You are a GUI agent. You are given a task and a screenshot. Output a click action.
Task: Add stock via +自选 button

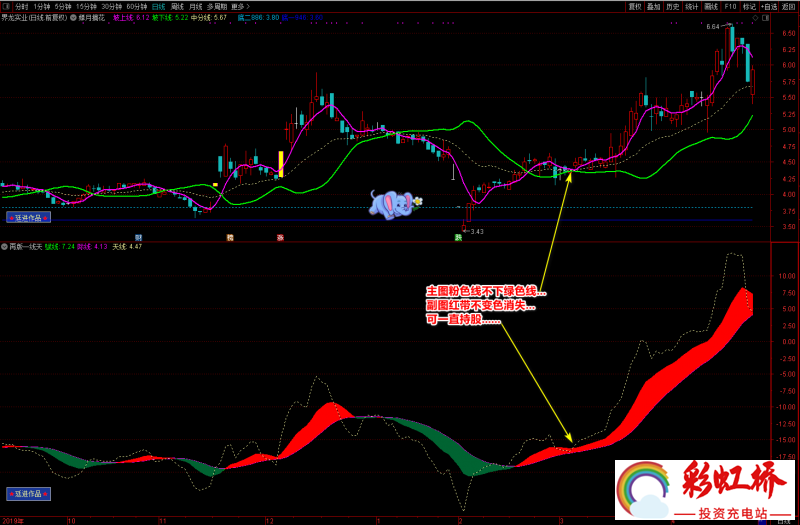coord(769,7)
